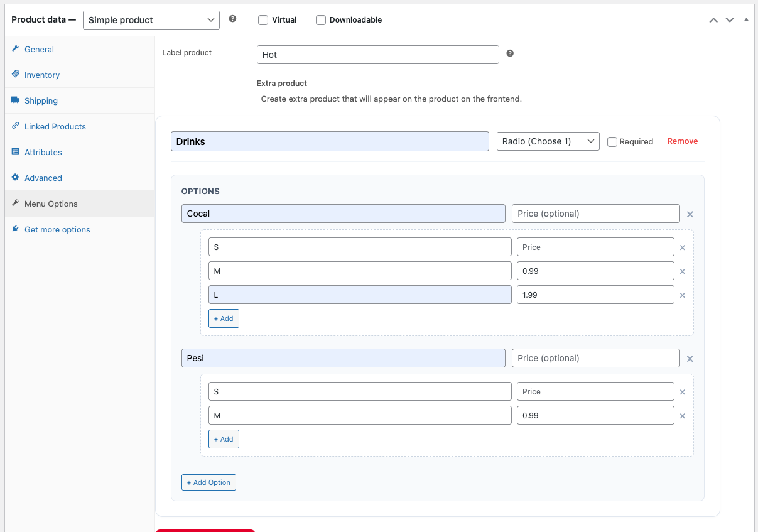Open Shipping via its truck icon
This screenshot has height=532, width=758.
pos(15,100)
